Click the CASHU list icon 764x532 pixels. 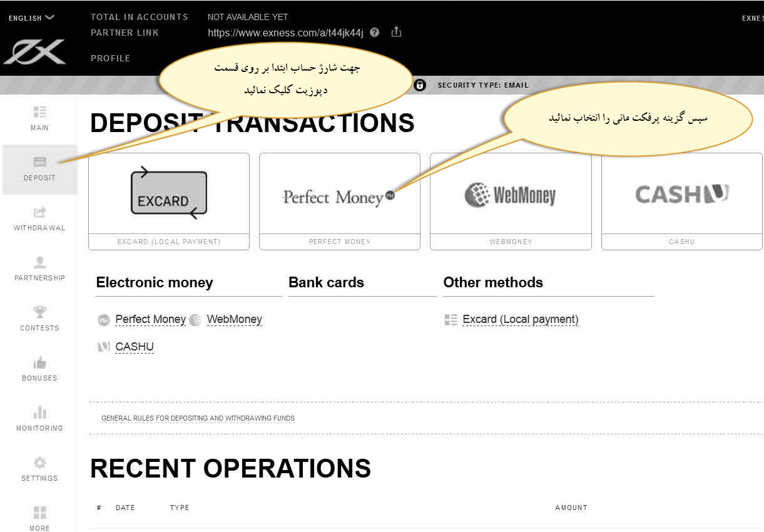(x=104, y=347)
